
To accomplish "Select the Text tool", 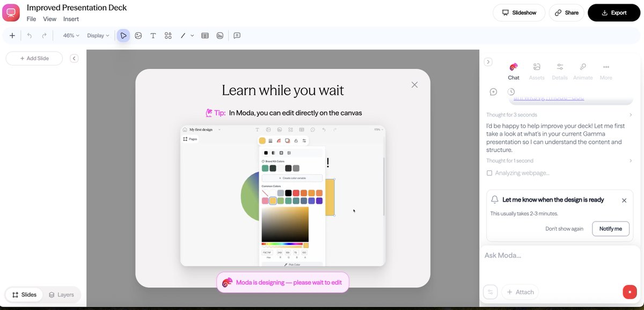I will (153, 35).
